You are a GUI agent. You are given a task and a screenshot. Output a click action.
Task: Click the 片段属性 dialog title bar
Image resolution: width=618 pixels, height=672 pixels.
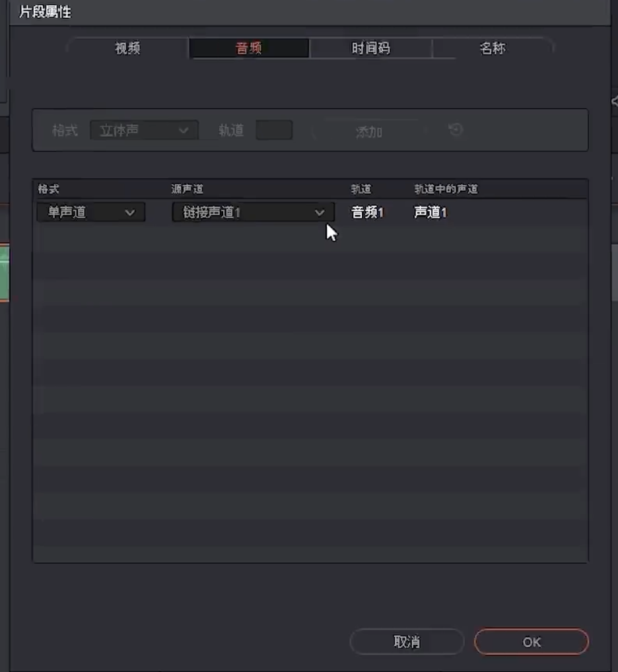[x=264, y=12]
